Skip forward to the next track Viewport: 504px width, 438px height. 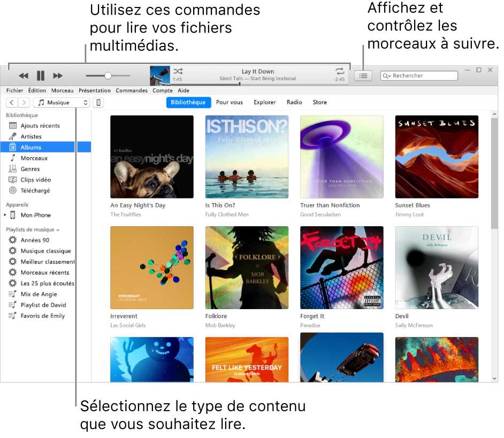tap(58, 75)
